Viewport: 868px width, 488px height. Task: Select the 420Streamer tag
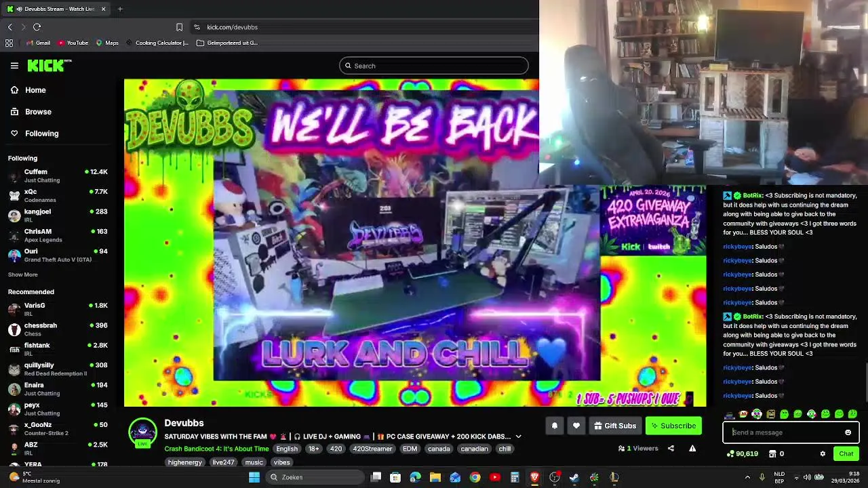(x=372, y=449)
